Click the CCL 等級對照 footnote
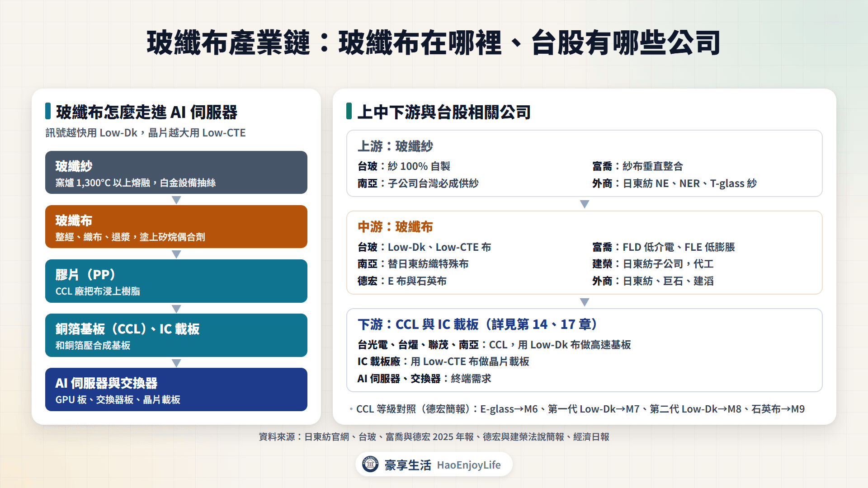The image size is (868, 488). (x=580, y=409)
